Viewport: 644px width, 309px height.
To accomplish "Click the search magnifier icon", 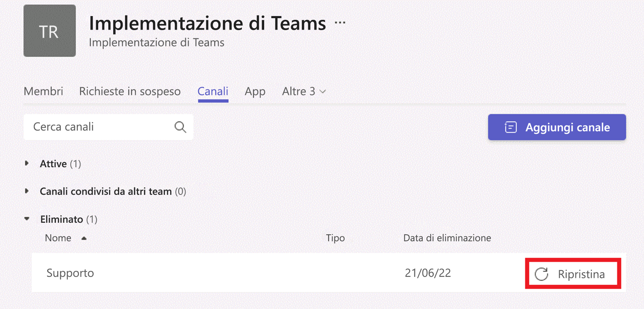I will (x=180, y=127).
